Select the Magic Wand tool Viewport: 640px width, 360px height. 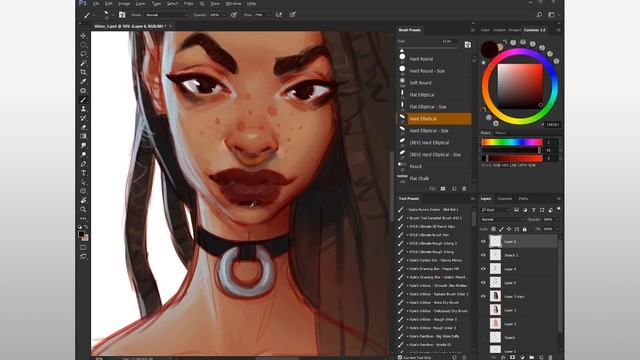point(83,63)
